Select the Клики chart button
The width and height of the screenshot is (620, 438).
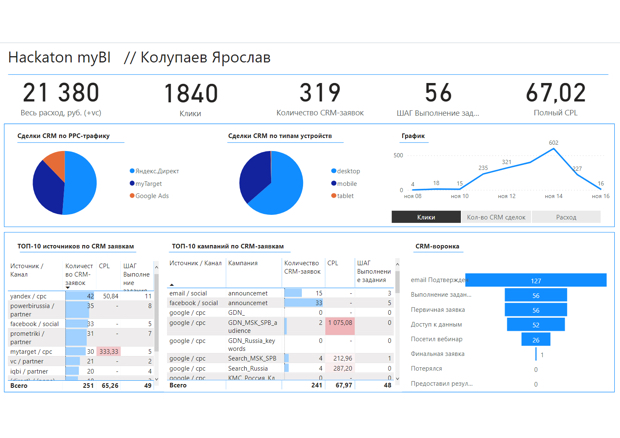[x=426, y=217]
